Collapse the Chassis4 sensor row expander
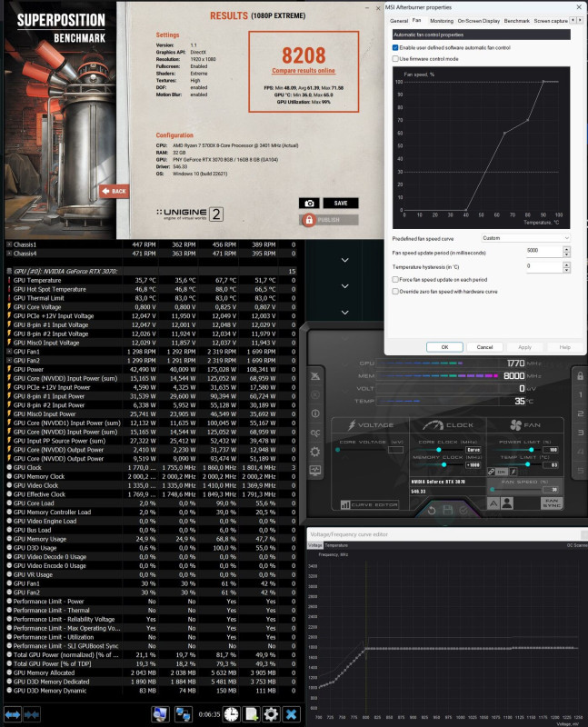Screen dimensions: 588x727 click(9, 254)
